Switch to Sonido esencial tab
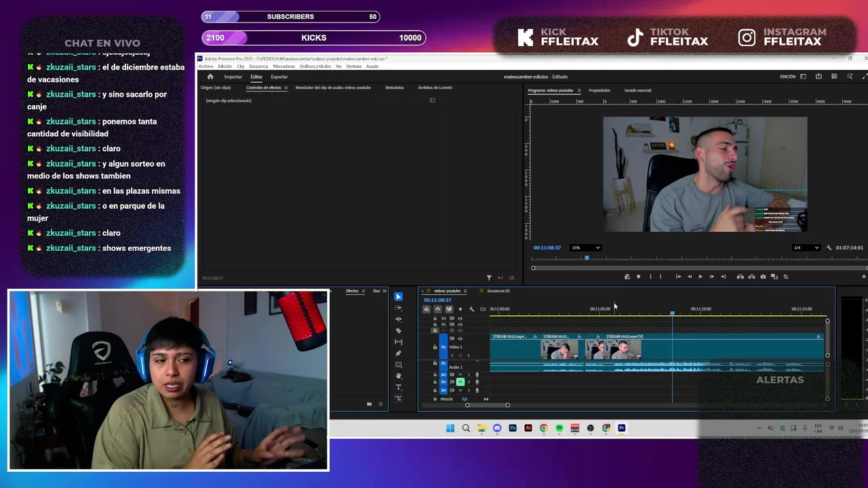 [x=637, y=90]
